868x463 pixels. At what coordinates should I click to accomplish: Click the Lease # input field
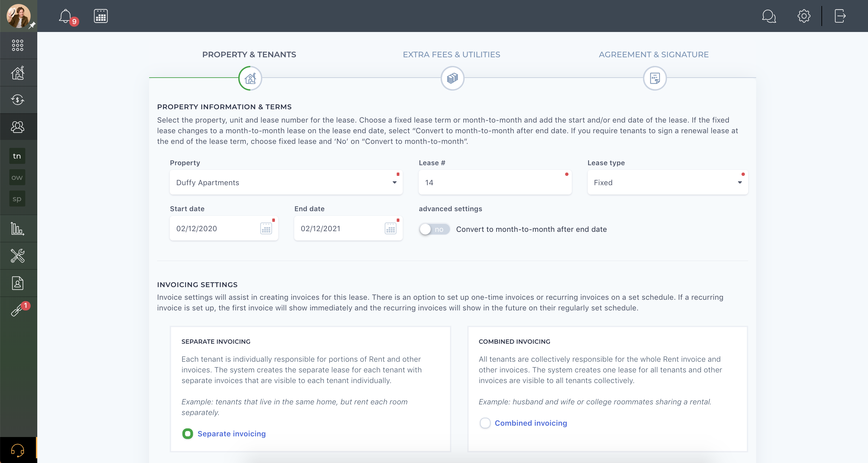pos(495,183)
